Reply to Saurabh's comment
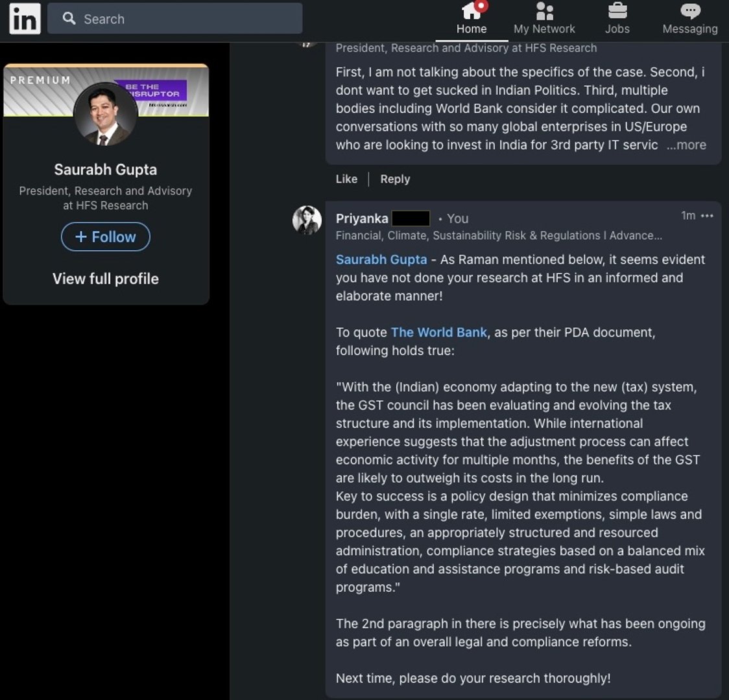 395,179
